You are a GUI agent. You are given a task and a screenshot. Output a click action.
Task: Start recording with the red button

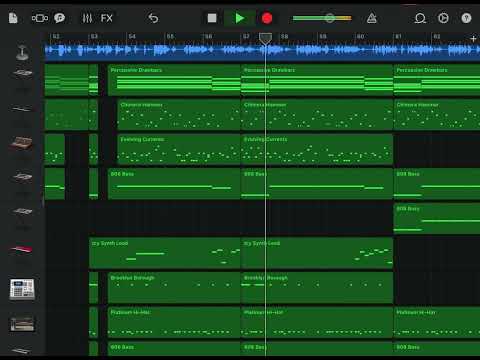[267, 18]
